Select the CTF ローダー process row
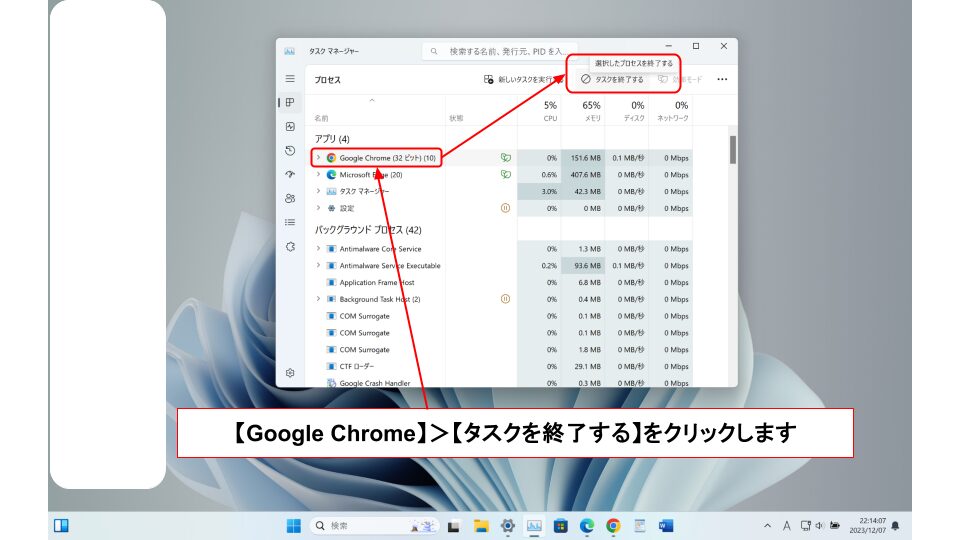This screenshot has width=960, height=540. (x=380, y=367)
